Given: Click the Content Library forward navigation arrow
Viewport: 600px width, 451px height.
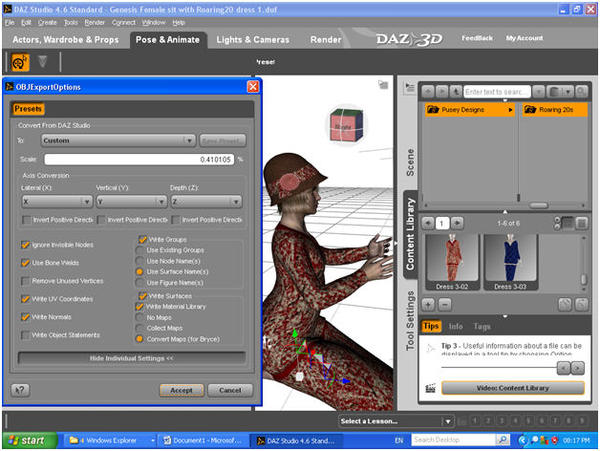Looking at the screenshot, I should [442, 92].
